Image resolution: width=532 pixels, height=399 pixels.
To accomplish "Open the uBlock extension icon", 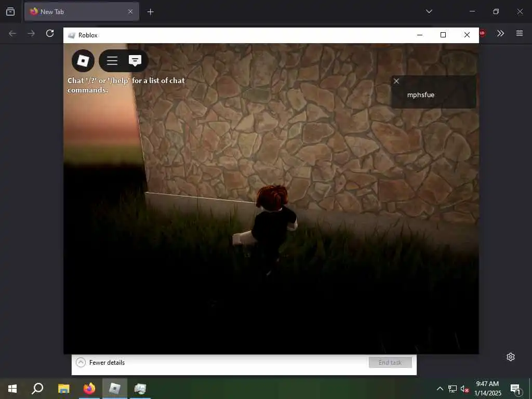I will [x=483, y=33].
